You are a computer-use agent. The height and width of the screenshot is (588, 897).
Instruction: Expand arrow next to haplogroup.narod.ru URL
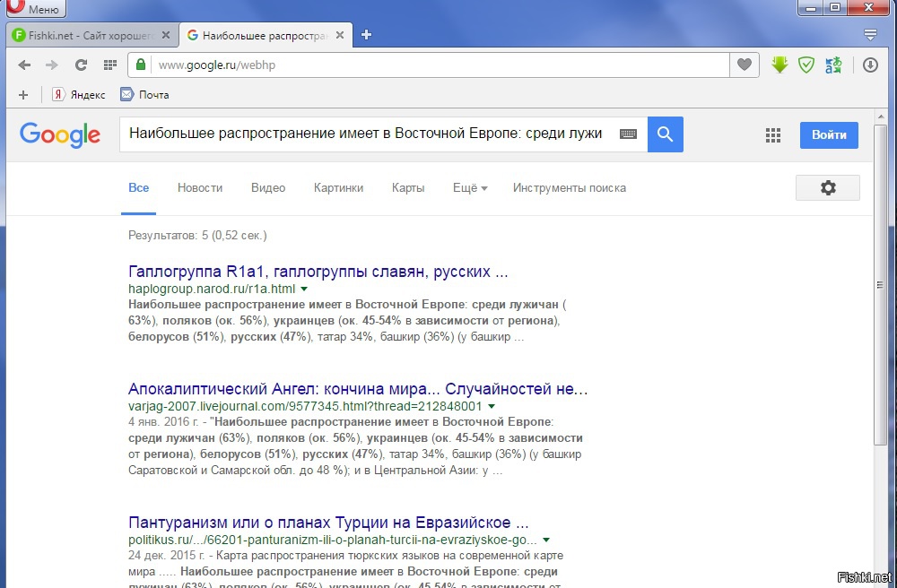[304, 290]
